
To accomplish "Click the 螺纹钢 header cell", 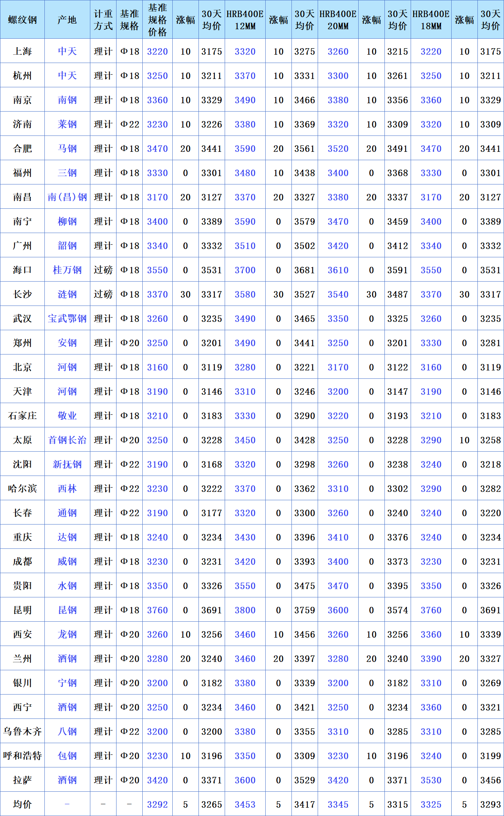I will (22, 20).
